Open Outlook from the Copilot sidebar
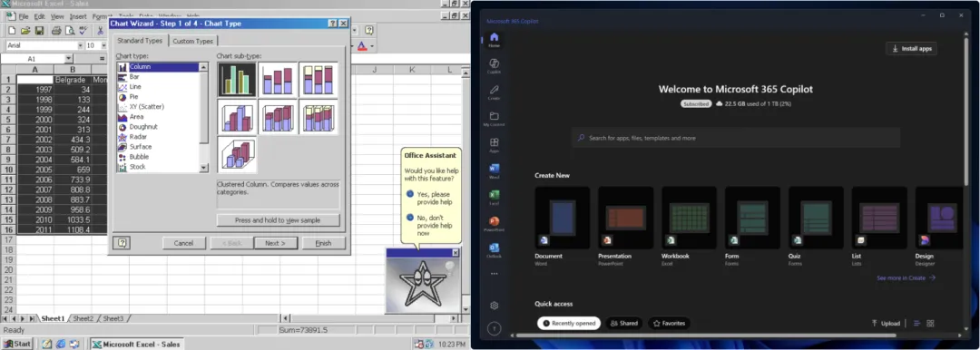980x350 pixels. (494, 250)
